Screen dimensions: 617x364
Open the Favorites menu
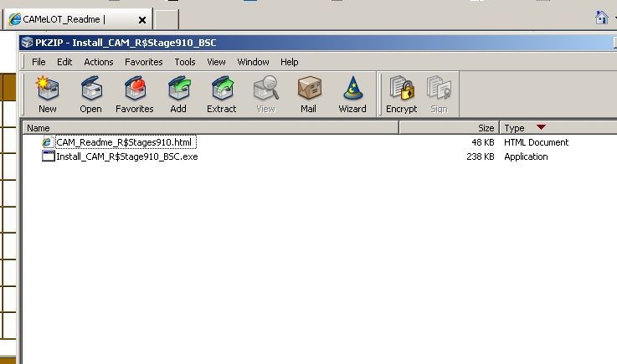tap(144, 62)
